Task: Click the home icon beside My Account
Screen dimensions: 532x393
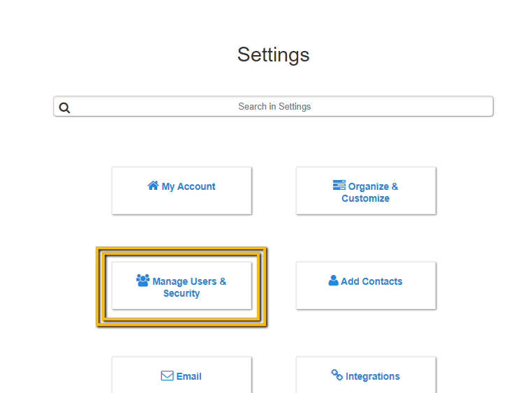Action: pos(153,186)
